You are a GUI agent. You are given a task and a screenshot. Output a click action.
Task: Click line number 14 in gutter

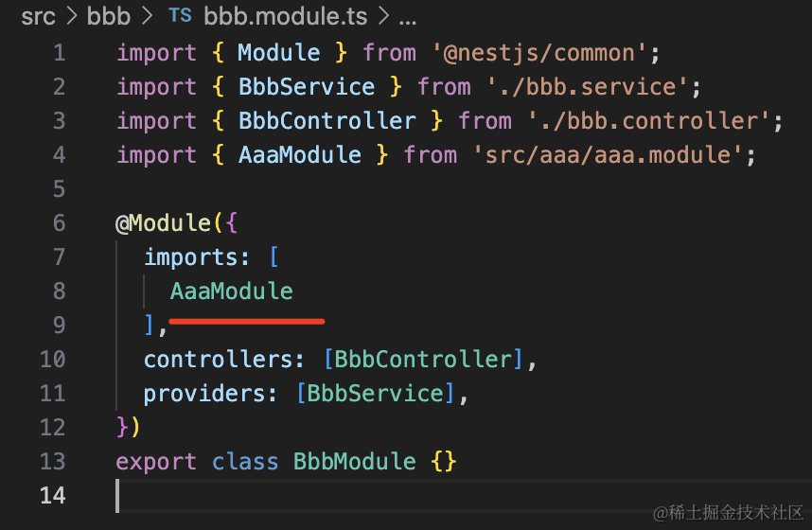pyautogui.click(x=53, y=495)
